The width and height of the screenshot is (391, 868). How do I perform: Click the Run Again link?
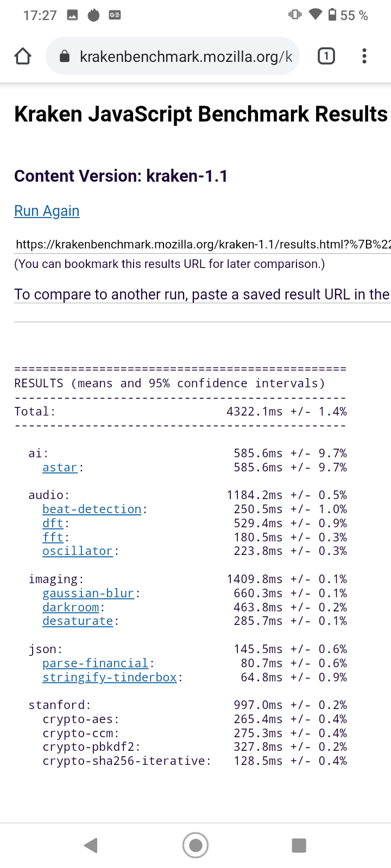pyautogui.click(x=47, y=211)
